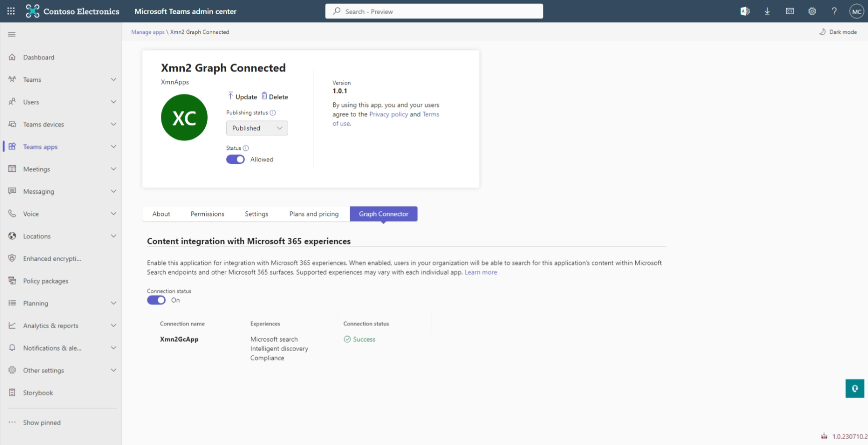Screen dimensions: 868x445
Task: Open the settings gear in header
Action: (x=812, y=11)
